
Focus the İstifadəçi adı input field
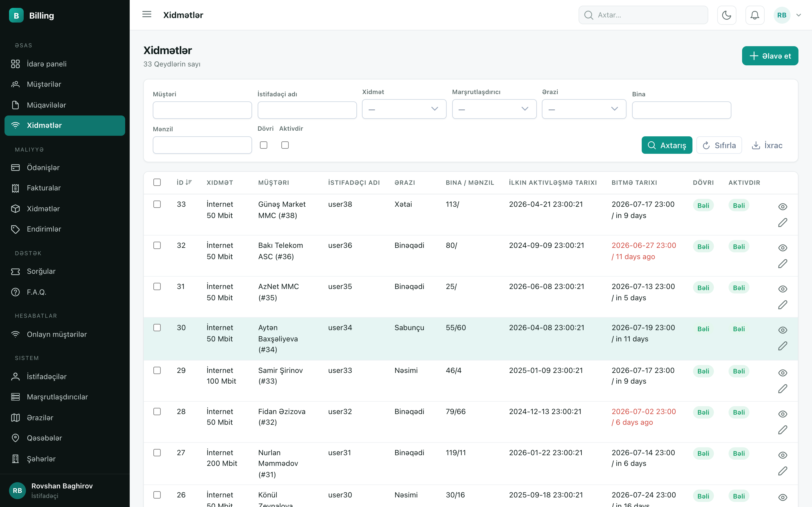pyautogui.click(x=307, y=110)
